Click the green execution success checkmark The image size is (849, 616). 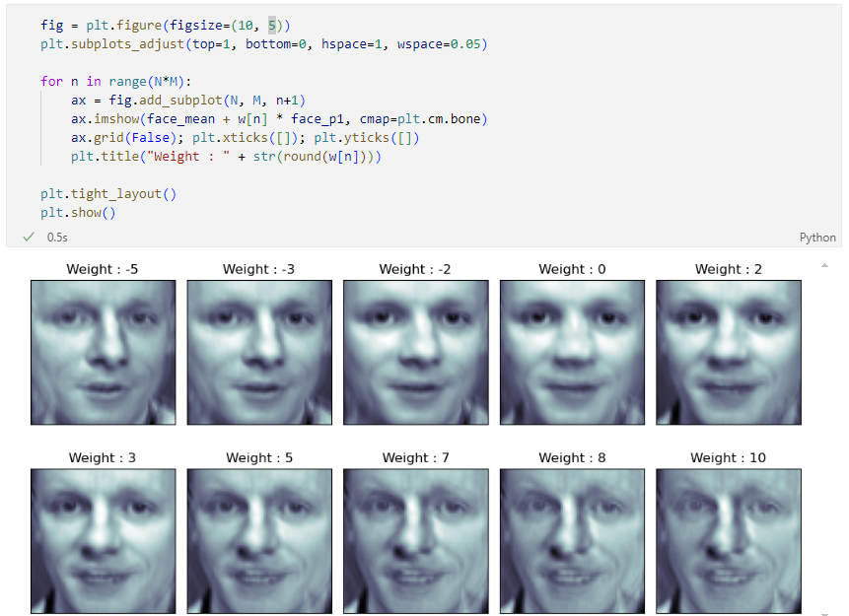29,238
